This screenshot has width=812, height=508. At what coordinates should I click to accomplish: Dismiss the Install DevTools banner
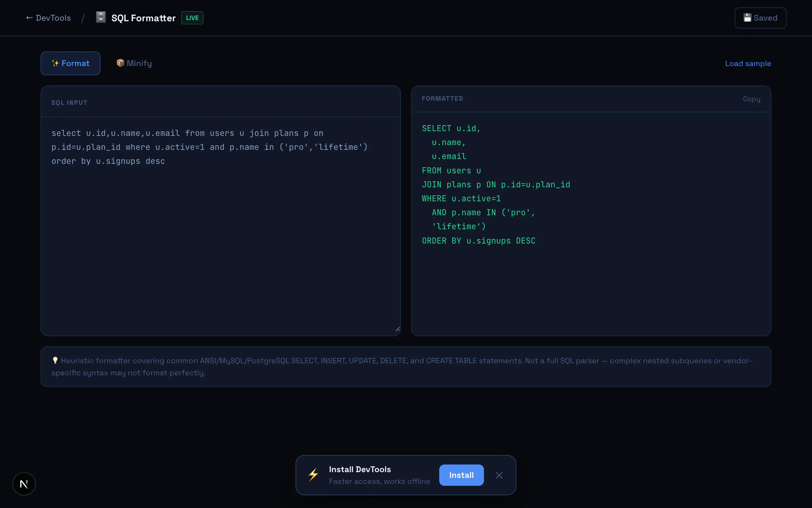coord(499,475)
